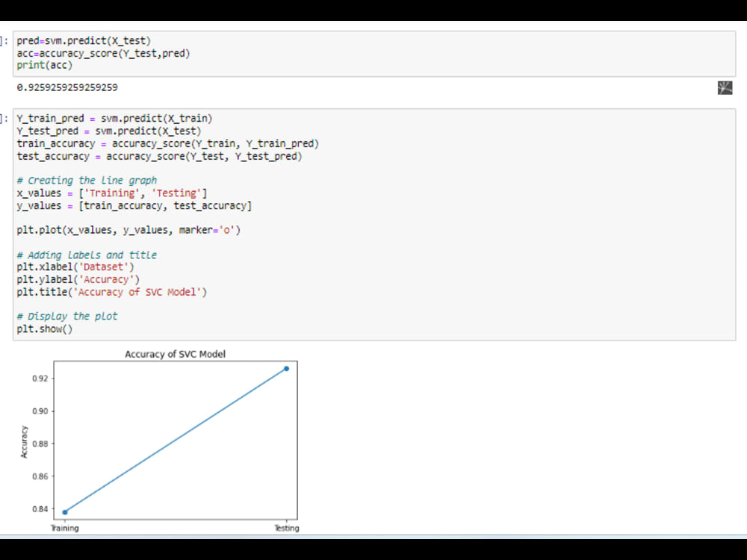
Task: Click the 'Testing' x-axis tick label
Action: coord(286,528)
